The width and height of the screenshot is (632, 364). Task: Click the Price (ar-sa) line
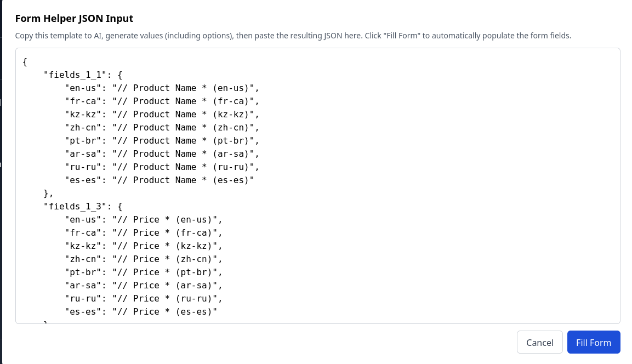point(144,286)
